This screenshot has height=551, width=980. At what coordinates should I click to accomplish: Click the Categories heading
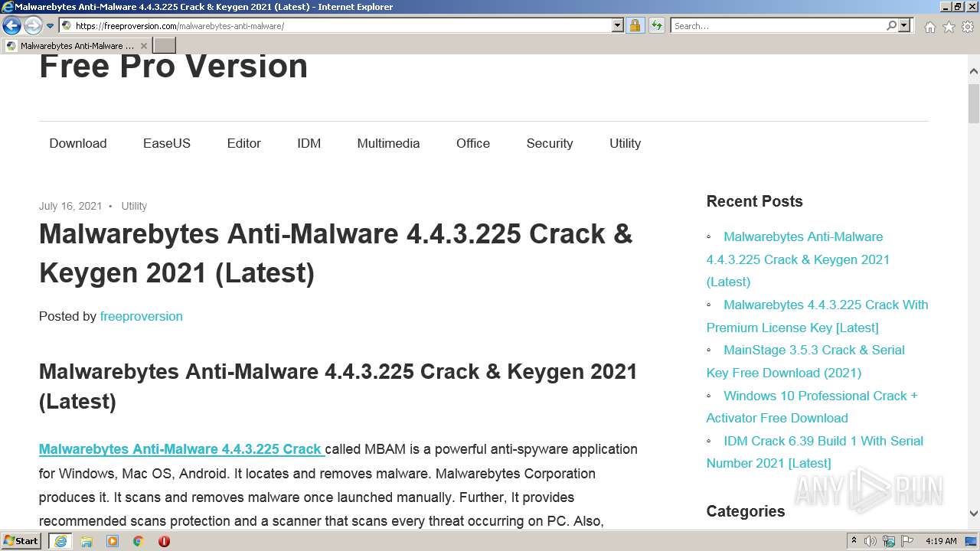[745, 511]
